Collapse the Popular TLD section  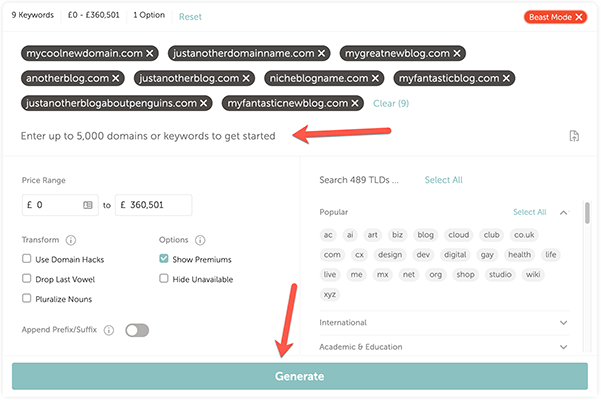point(563,213)
